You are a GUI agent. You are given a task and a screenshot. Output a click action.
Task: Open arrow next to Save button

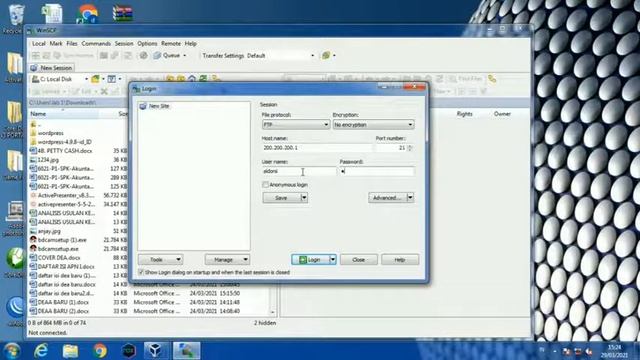[304, 198]
